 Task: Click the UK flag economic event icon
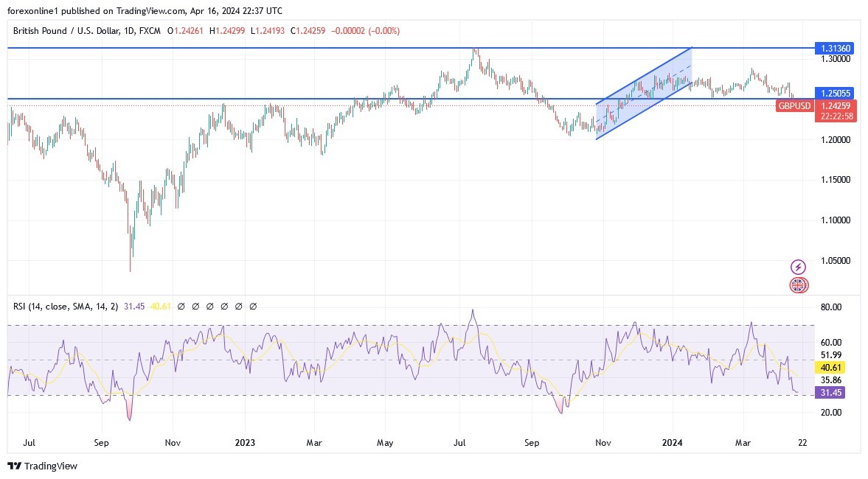[x=798, y=285]
